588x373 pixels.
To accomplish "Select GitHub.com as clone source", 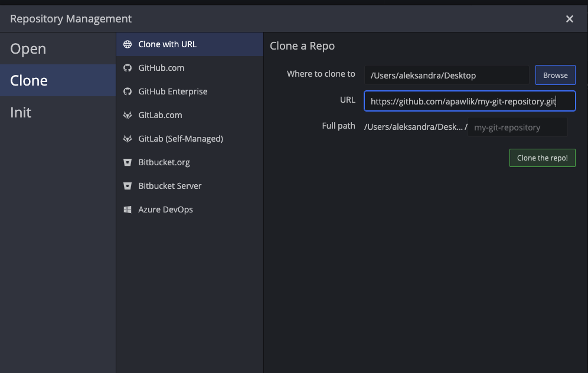I will 190,68.
